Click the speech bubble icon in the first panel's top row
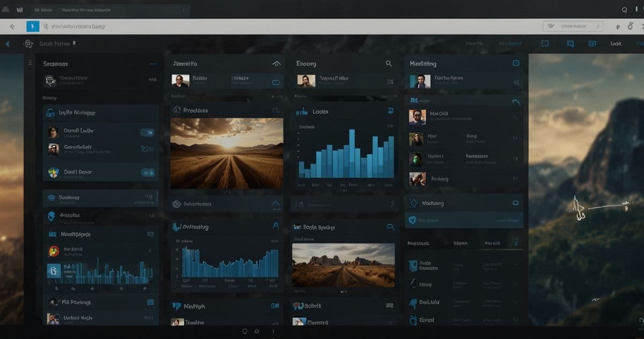 [x=49, y=80]
